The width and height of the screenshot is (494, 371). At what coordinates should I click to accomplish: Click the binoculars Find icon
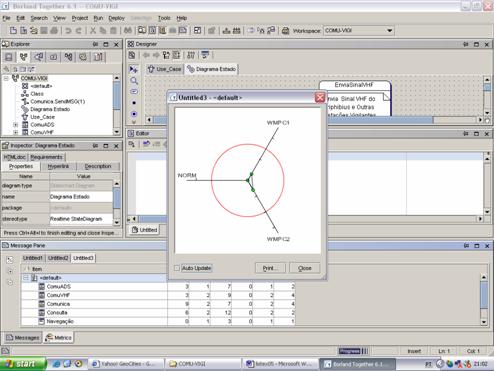[128, 31]
